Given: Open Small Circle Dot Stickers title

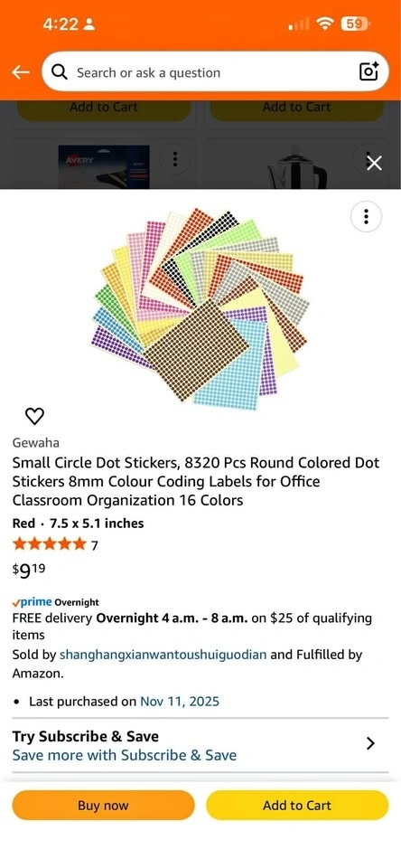Looking at the screenshot, I should [196, 482].
